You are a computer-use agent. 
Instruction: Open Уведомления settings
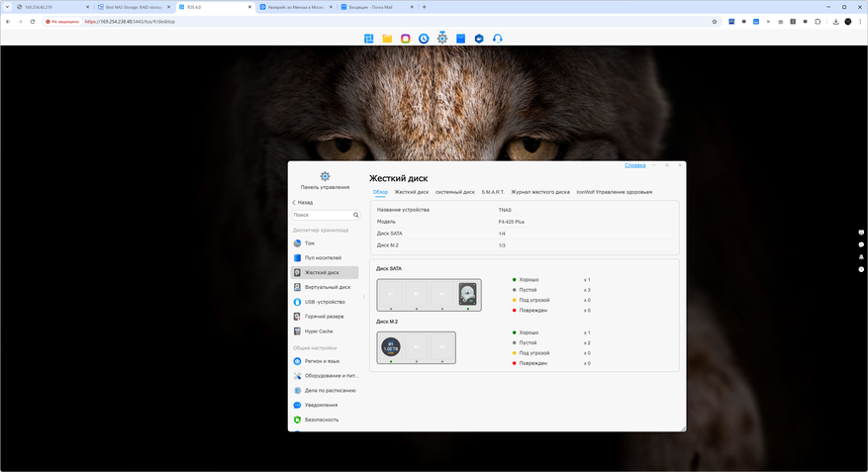point(325,405)
